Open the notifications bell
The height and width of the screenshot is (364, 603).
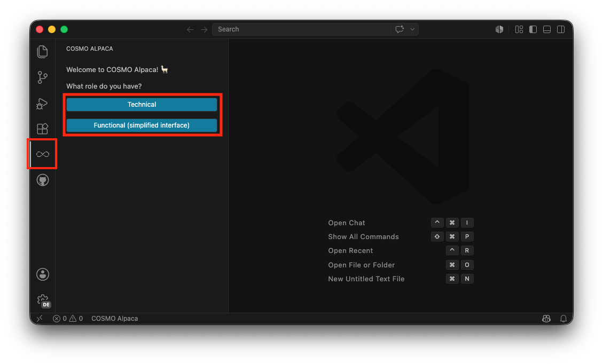(x=563, y=318)
